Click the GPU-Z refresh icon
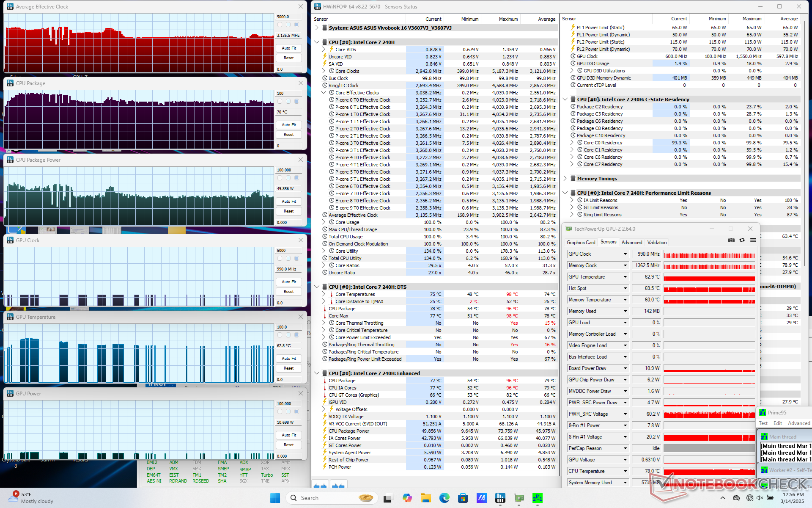Image resolution: width=812 pixels, height=508 pixels. 742,240
